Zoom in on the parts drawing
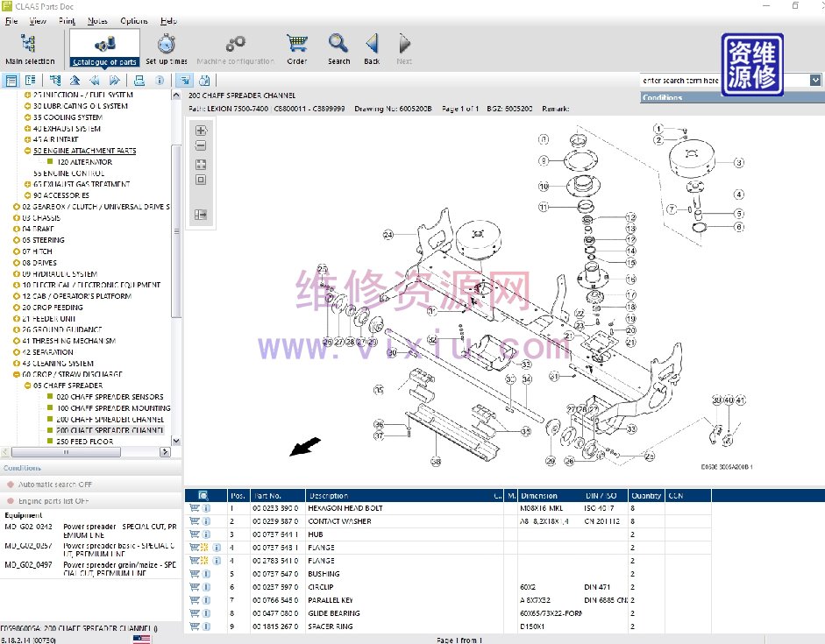This screenshot has width=825, height=644. click(x=201, y=131)
